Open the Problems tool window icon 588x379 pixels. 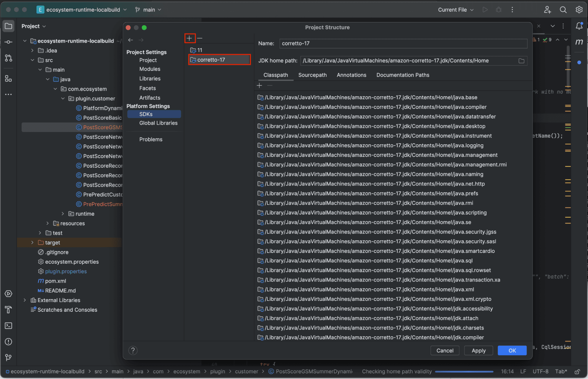(9, 341)
